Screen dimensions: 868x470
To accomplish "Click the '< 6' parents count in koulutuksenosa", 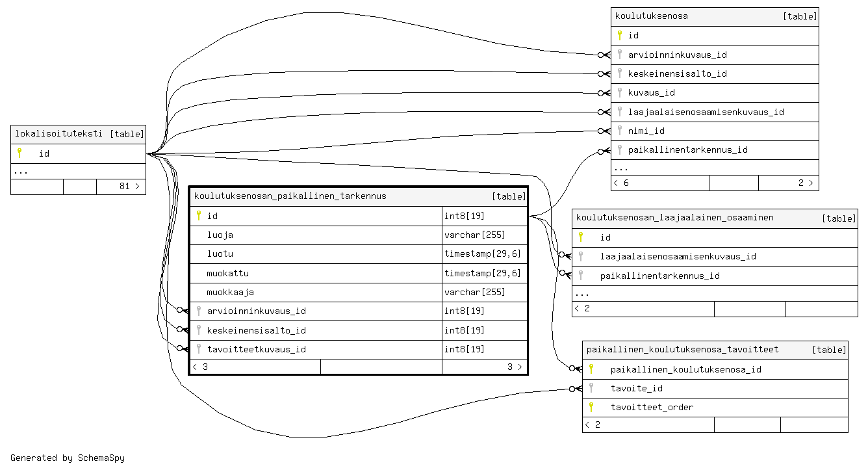I will [x=622, y=183].
